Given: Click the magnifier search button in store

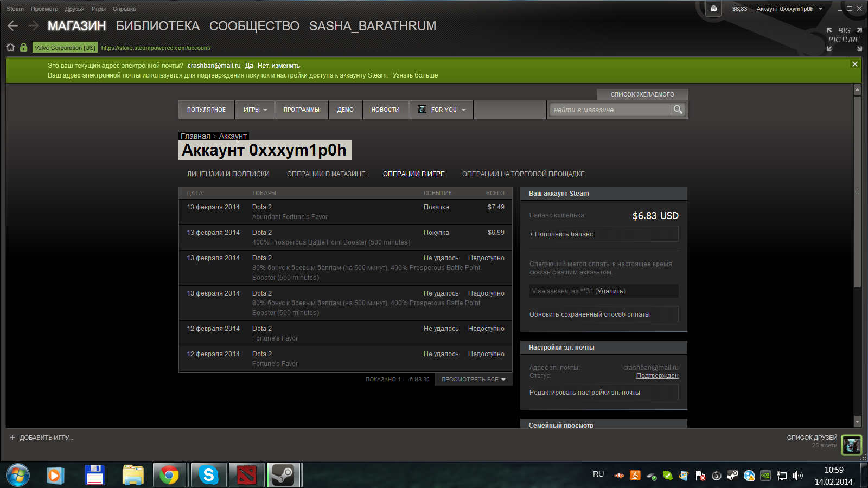Looking at the screenshot, I should pos(678,110).
